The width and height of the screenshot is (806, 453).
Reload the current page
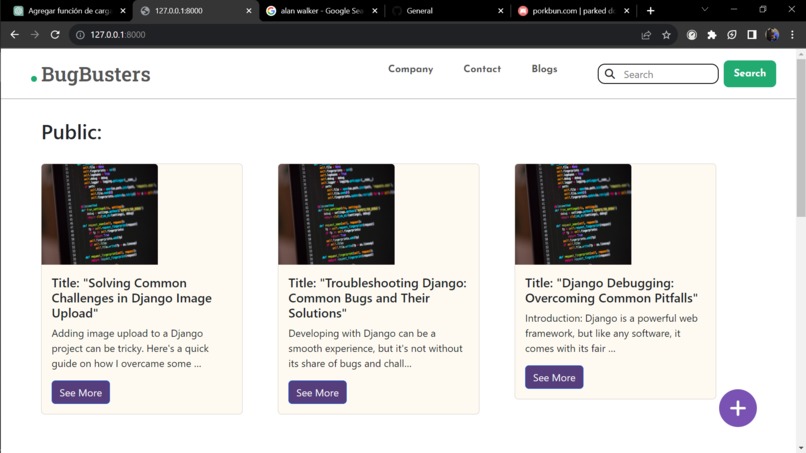tap(55, 34)
